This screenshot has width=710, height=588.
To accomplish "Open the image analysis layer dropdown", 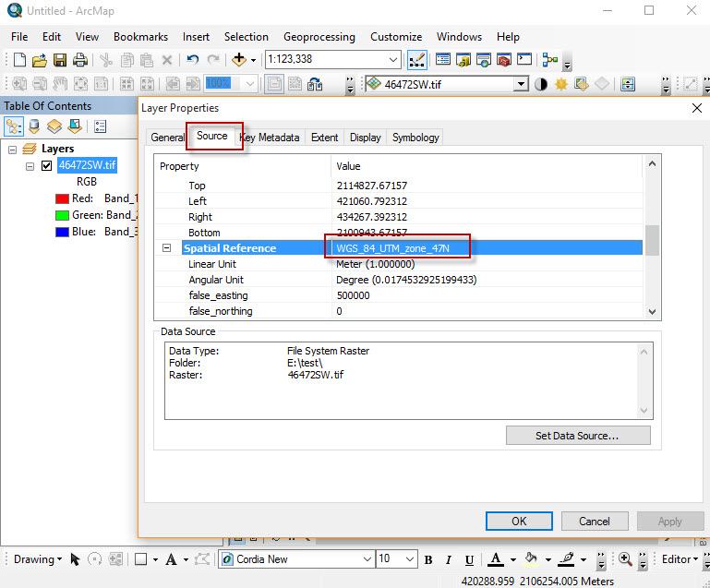I will coord(521,84).
